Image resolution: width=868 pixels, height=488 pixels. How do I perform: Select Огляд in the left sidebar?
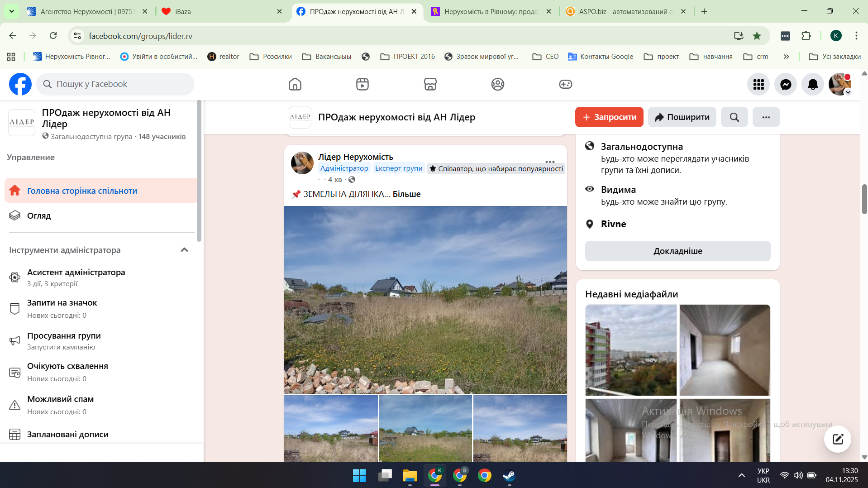click(39, 216)
